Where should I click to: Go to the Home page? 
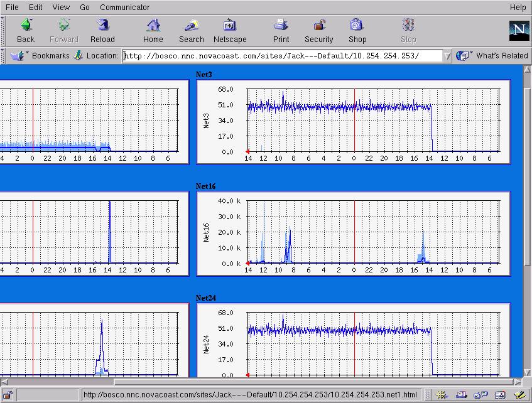[x=153, y=26]
